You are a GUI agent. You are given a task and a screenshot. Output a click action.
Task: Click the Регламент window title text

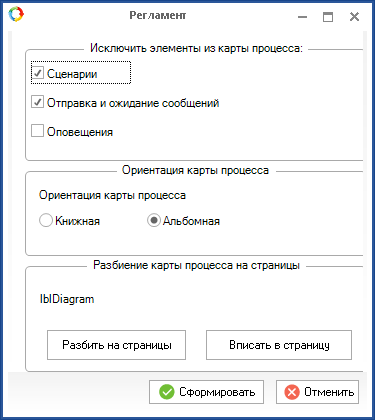click(x=158, y=15)
